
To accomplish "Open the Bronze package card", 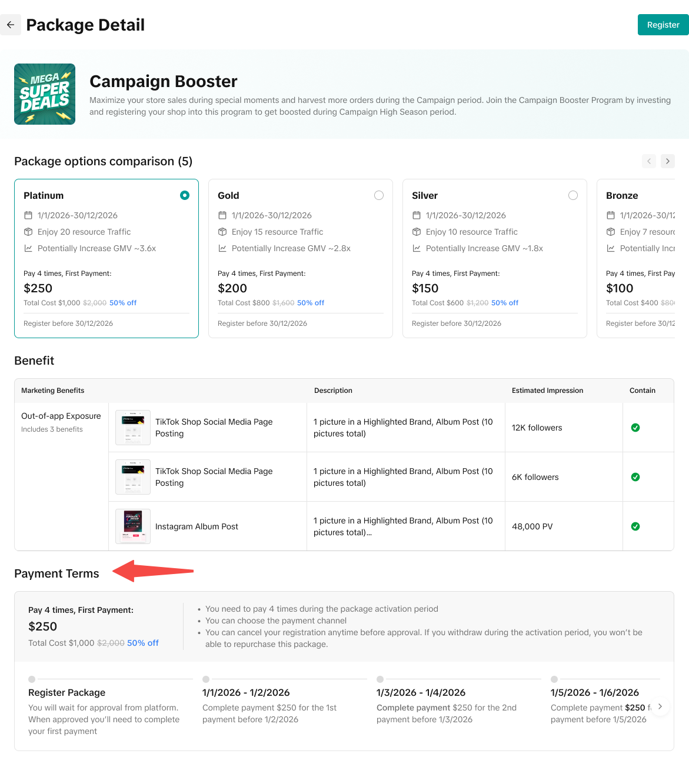I will pos(635,258).
